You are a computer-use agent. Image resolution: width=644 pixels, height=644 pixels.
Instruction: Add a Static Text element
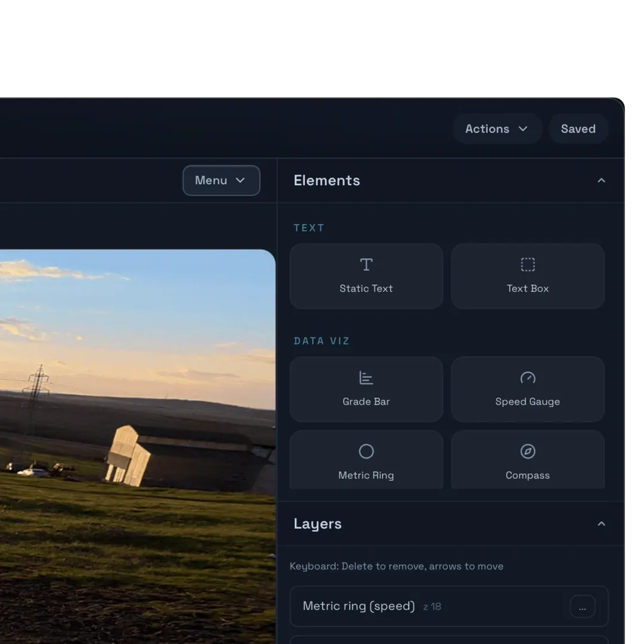click(x=366, y=276)
